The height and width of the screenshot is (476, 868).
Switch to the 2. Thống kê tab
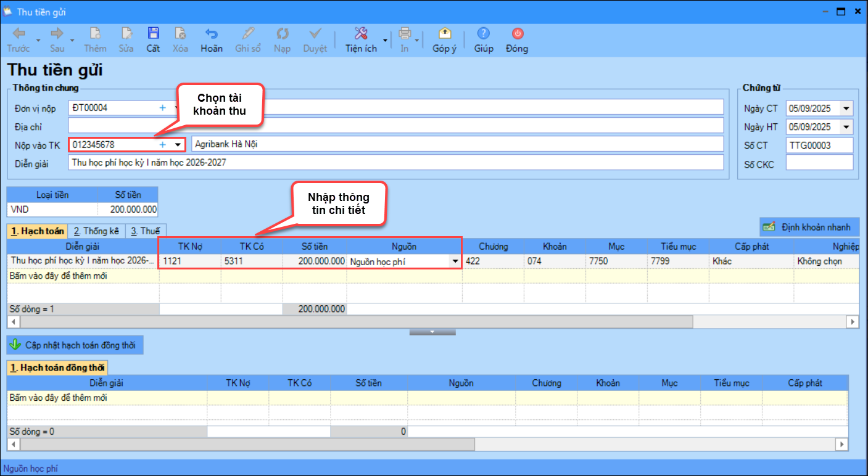pos(96,231)
